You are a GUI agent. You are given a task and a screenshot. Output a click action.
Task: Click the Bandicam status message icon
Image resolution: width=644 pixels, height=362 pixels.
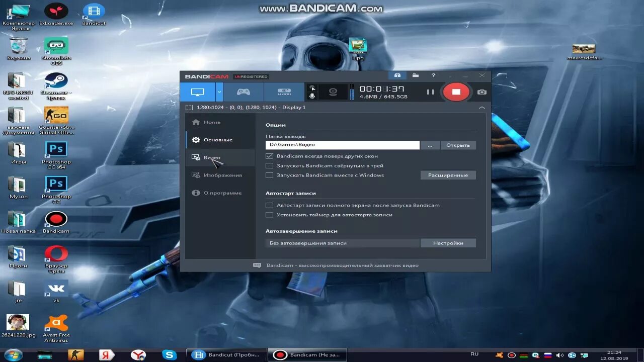[x=257, y=265]
